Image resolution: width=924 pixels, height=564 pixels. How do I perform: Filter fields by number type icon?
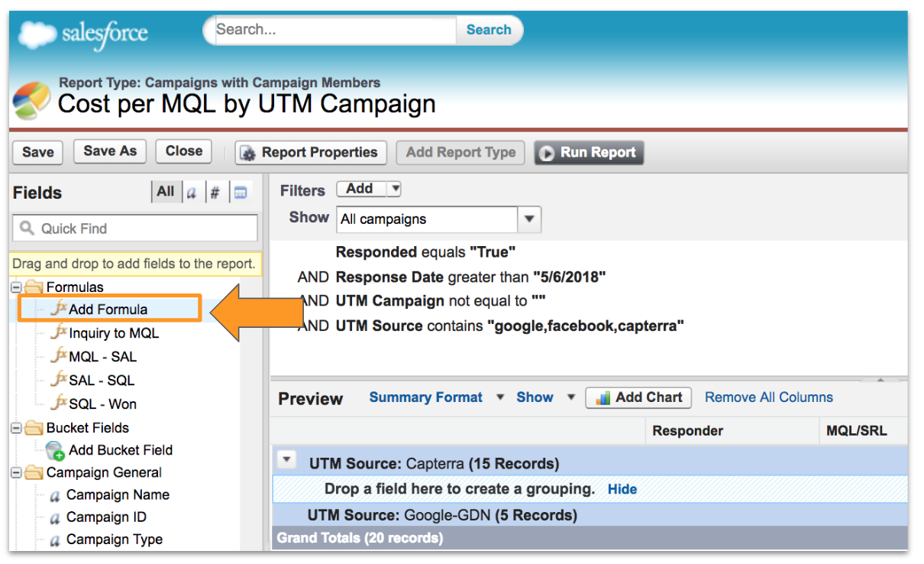215,193
